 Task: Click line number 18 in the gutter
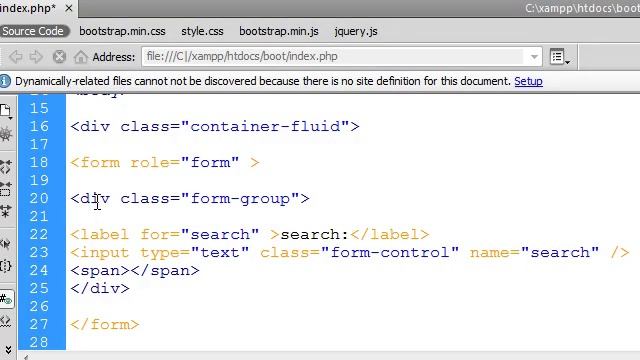39,162
